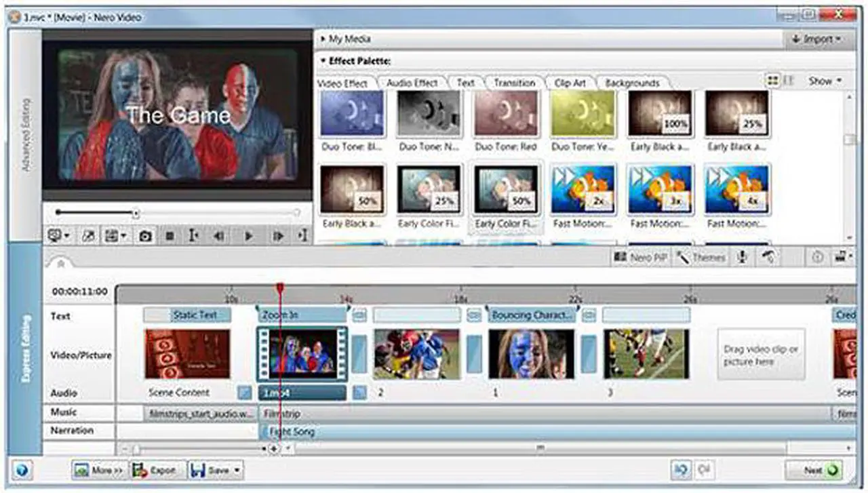The width and height of the screenshot is (868, 493).
Task: Open Nero PiP tool
Action: coord(641,258)
